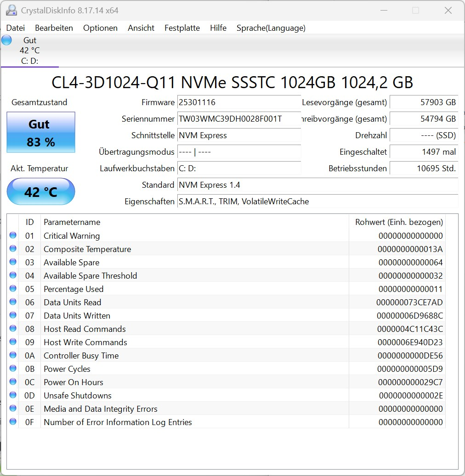Click the Schreibvorgänge value 54794 GB

click(424, 119)
